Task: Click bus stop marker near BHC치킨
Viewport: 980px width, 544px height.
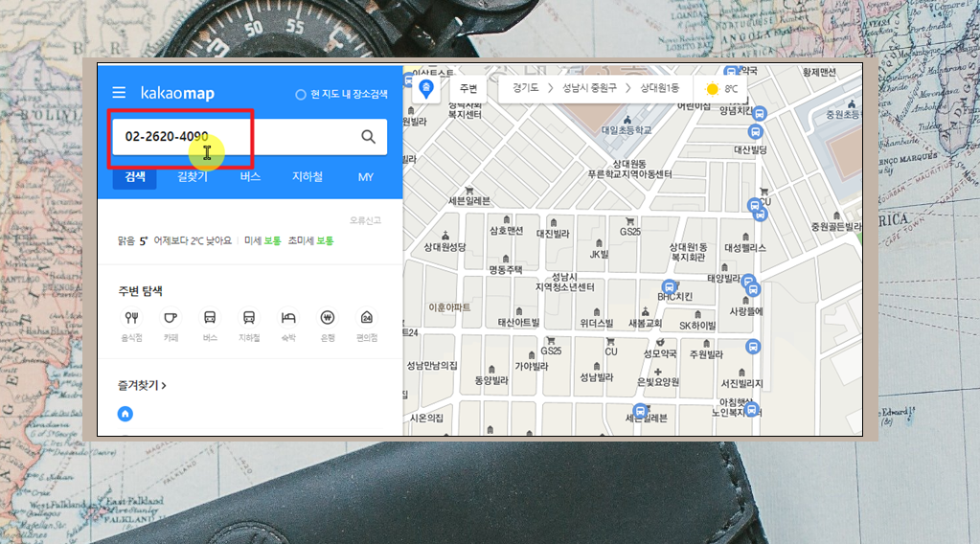Action: [x=670, y=286]
